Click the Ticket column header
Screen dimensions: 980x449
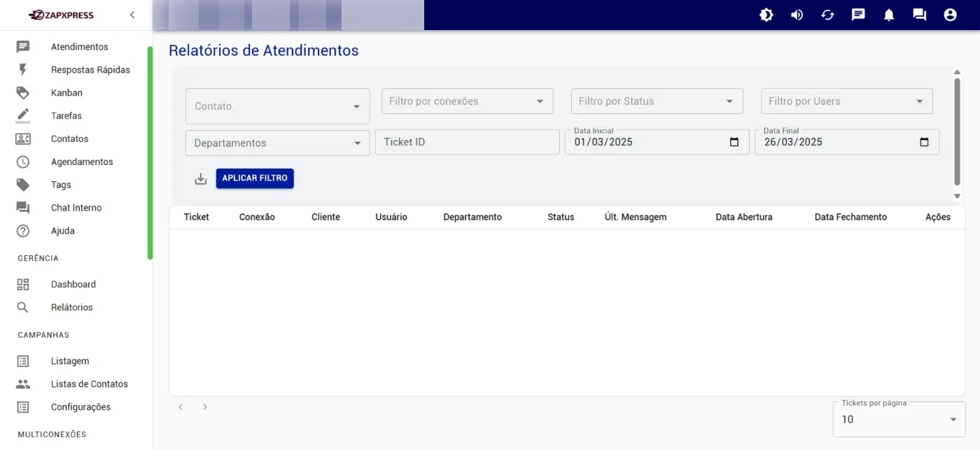coord(197,218)
